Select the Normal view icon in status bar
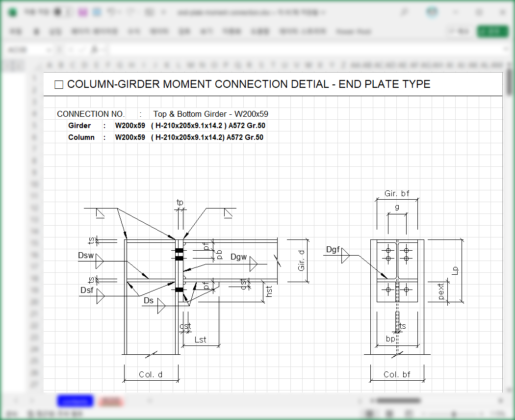Image resolution: width=515 pixels, height=420 pixels. (x=370, y=413)
